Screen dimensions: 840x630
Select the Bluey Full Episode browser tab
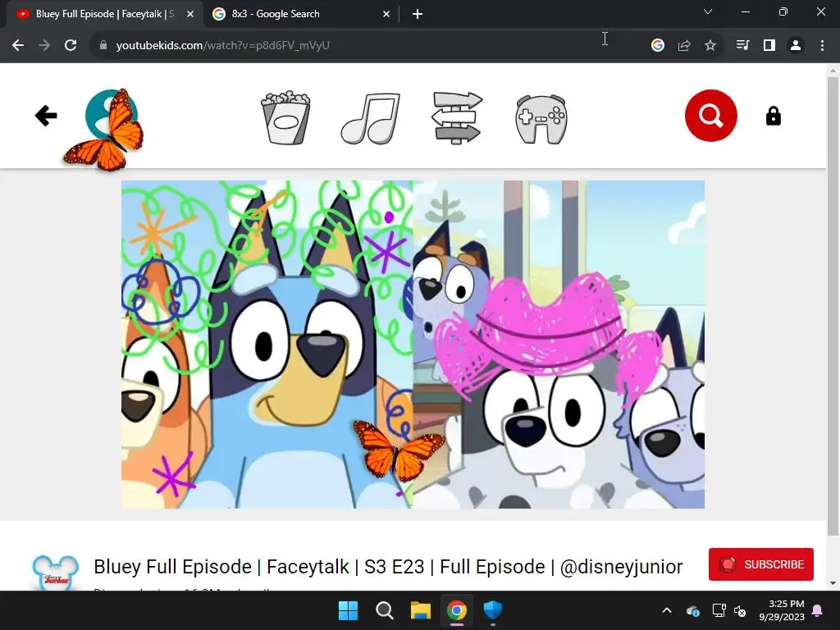104,14
